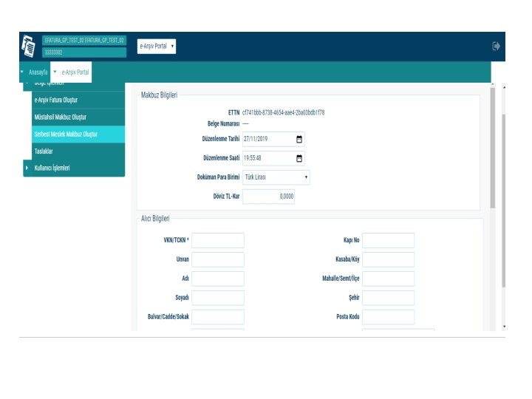Click the outer page scrollbar thumb
Screen dimensions: 532x399
click(504, 200)
